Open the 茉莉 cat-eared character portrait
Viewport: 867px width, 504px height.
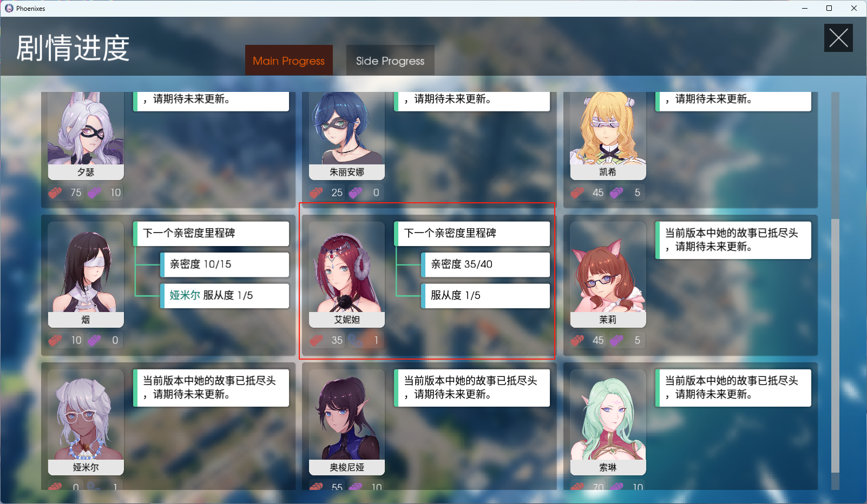(608, 267)
